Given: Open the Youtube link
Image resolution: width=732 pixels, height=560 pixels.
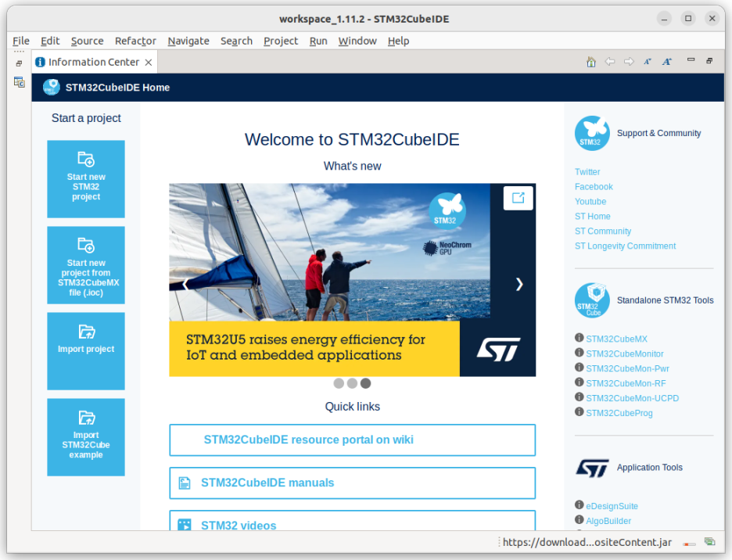Looking at the screenshot, I should (x=590, y=202).
